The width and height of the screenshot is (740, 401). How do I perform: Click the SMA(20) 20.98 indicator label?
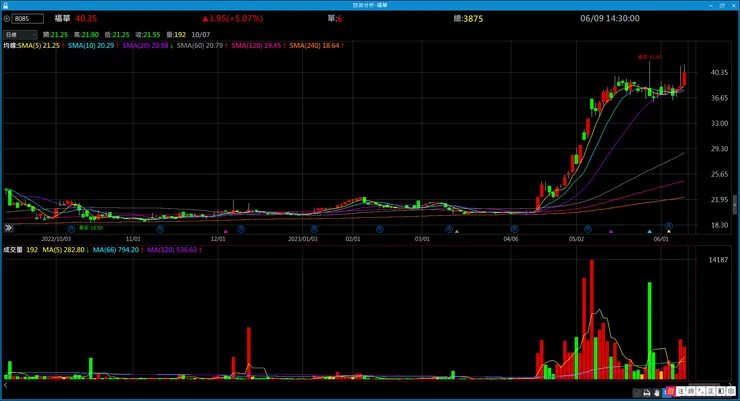click(x=145, y=46)
